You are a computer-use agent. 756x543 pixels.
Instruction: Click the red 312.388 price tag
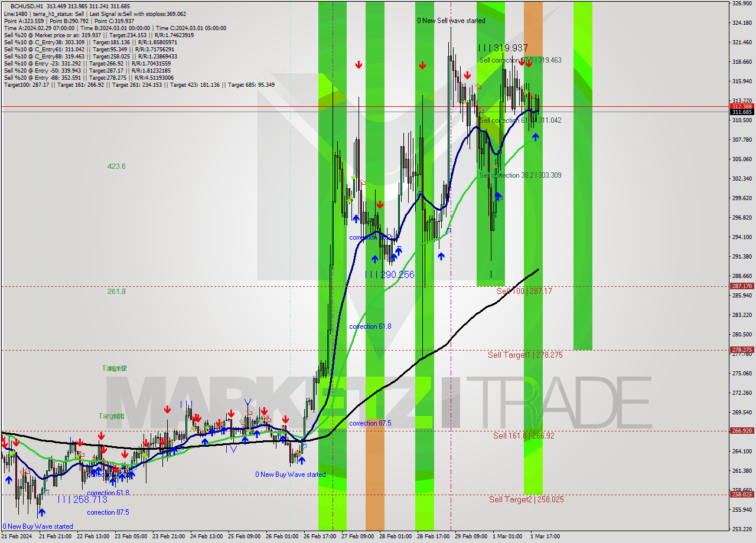742,106
